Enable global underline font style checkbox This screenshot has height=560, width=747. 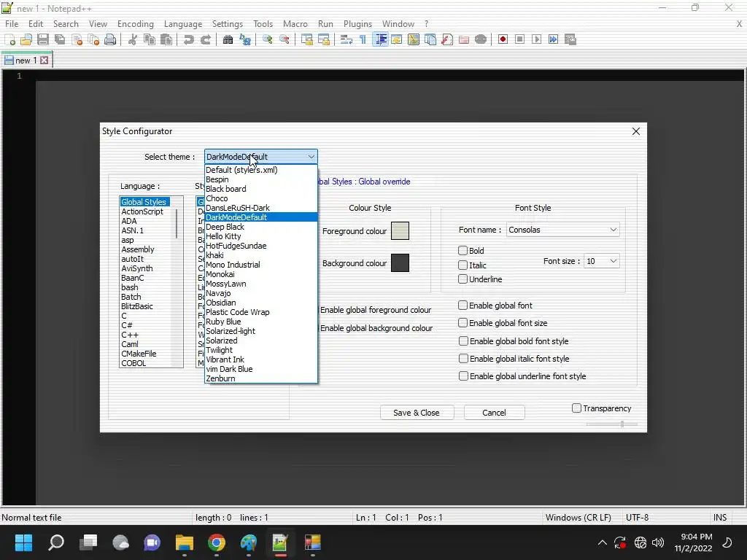click(463, 376)
